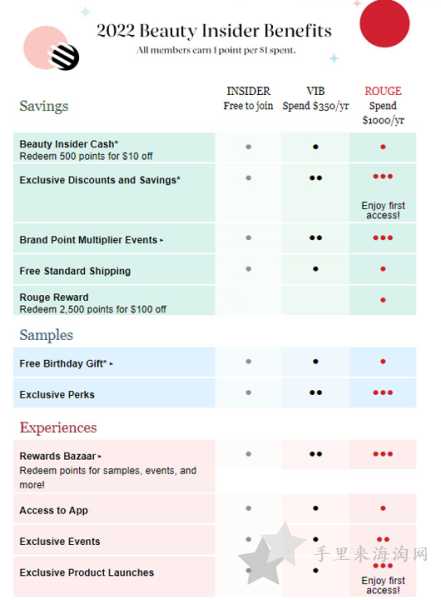This screenshot has height=600, width=441.
Task: Click the red dot for Rouge Reward
Action: [382, 300]
